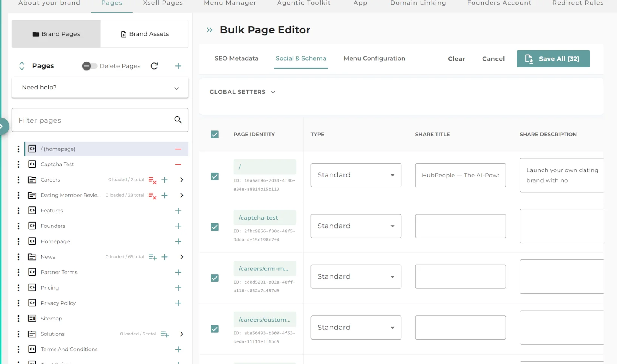Click the Cancel button
Screen dimensions: 617x364
click(x=493, y=59)
